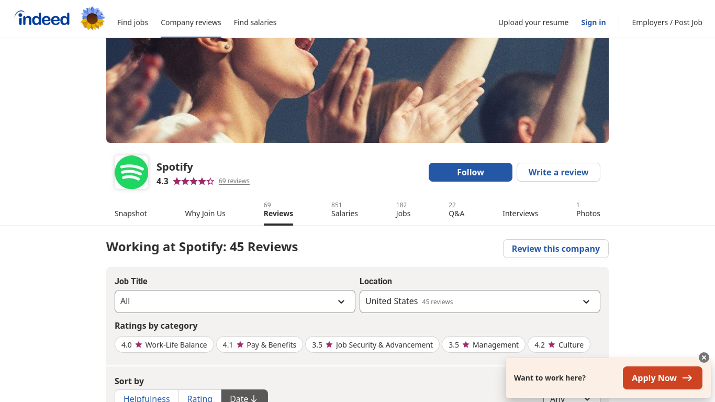Image resolution: width=715 pixels, height=402 pixels.
Task: Open Employers / Post Job link
Action: click(x=667, y=22)
